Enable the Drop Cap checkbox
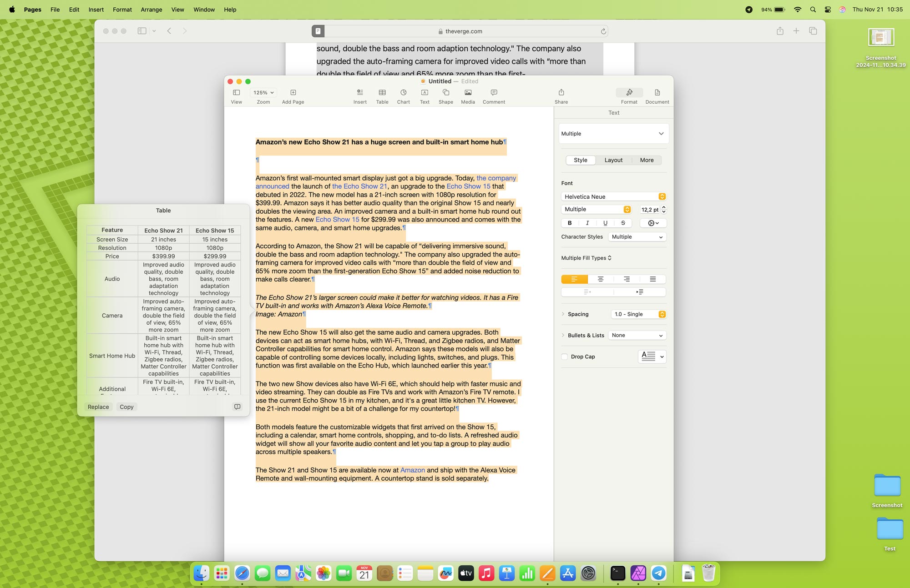The height and width of the screenshot is (588, 910). pyautogui.click(x=565, y=357)
